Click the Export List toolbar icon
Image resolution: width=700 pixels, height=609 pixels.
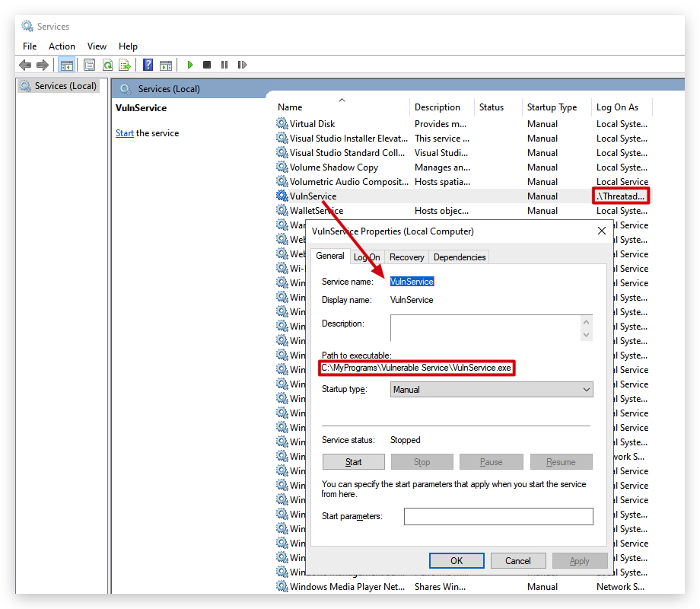click(x=125, y=65)
